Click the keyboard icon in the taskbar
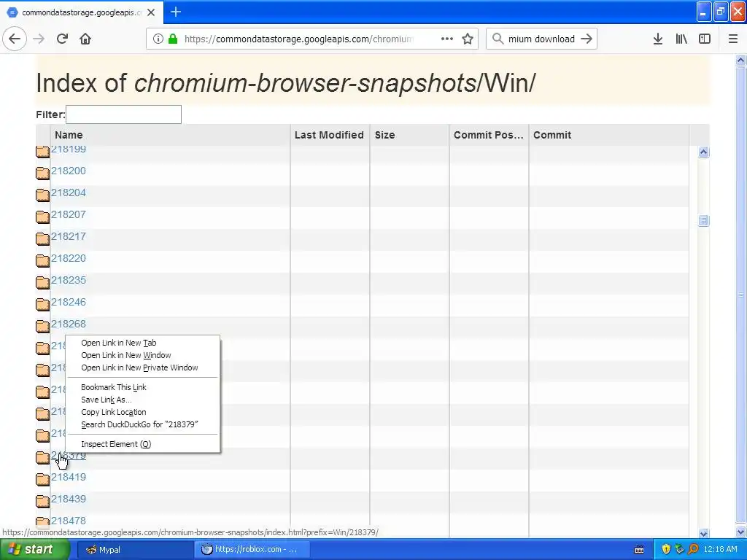The width and height of the screenshot is (747, 560). [639, 550]
